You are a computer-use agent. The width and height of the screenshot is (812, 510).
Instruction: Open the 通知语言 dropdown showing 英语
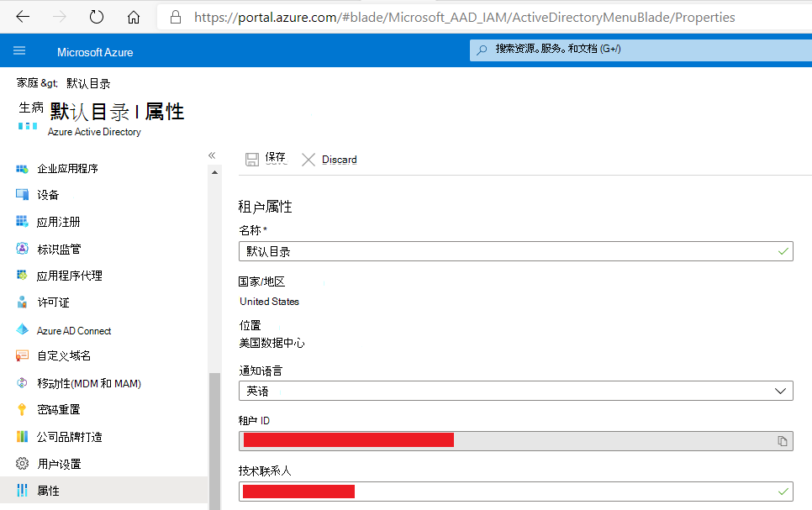pos(516,391)
